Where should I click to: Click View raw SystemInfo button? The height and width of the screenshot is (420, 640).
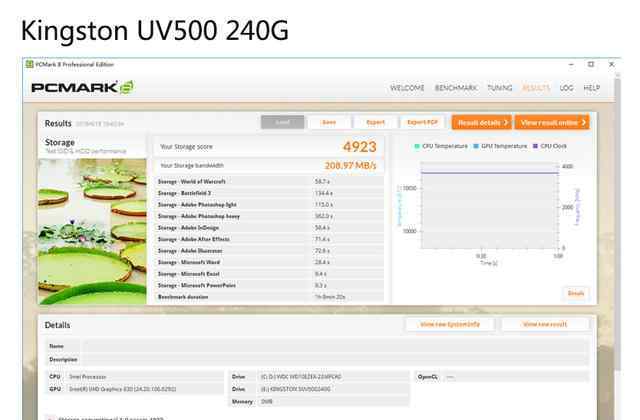450,324
